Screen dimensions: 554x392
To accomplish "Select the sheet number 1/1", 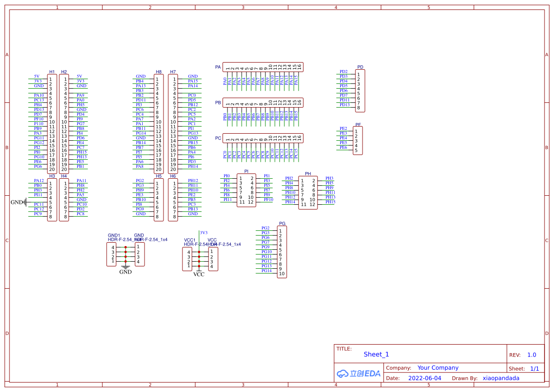I will [535, 369].
